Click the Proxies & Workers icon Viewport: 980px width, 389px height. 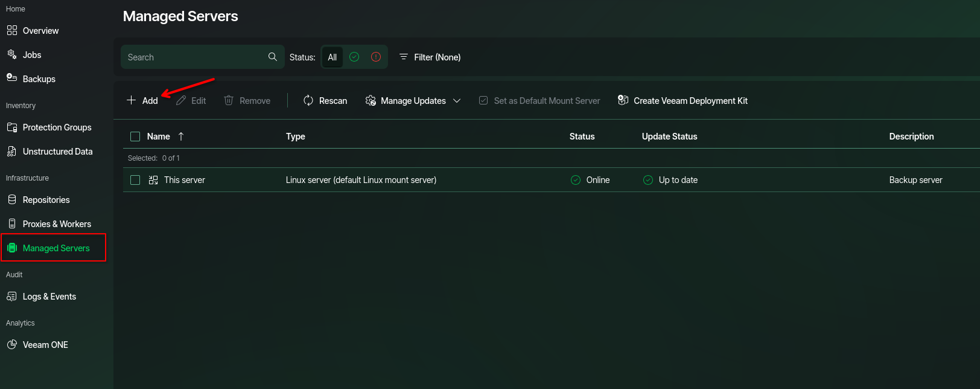12,223
